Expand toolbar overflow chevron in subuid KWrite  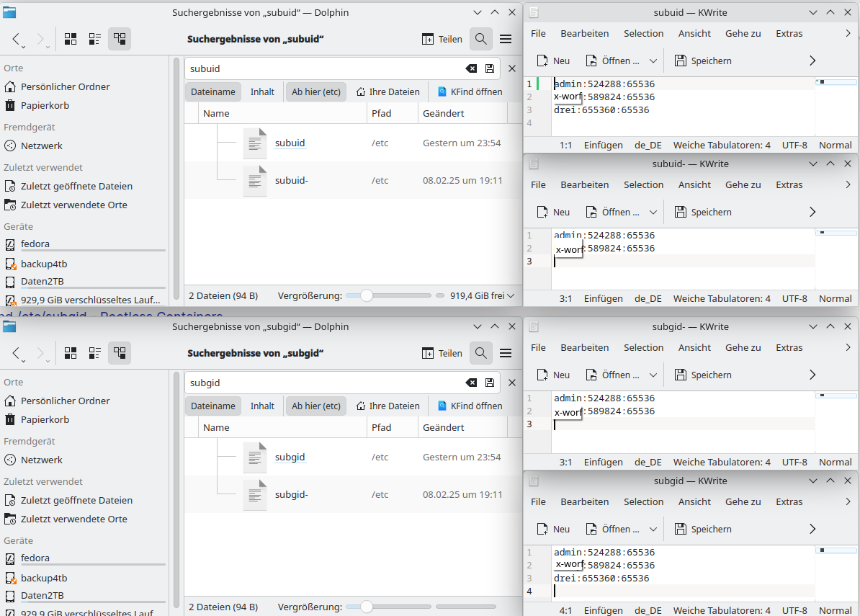(812, 61)
